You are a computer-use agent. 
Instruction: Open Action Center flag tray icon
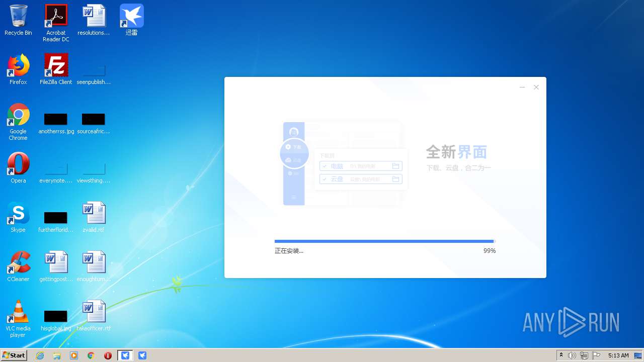pyautogui.click(x=596, y=355)
